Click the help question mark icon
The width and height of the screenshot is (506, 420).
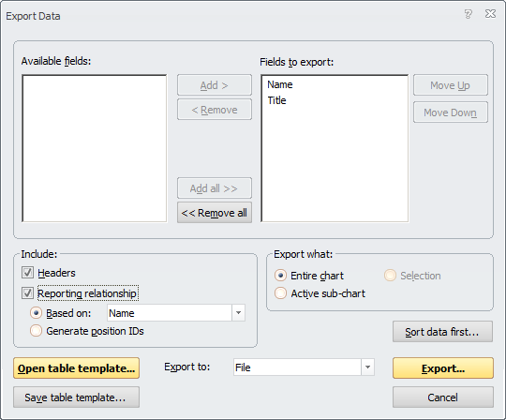pyautogui.click(x=468, y=14)
